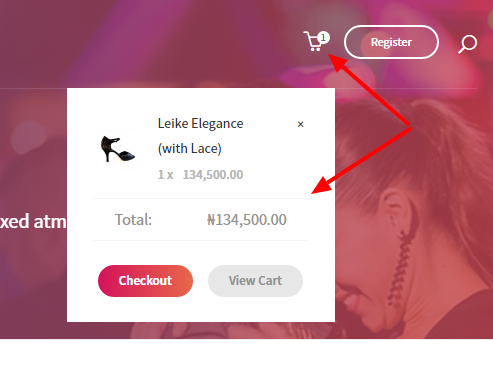
Task: Click the 1 x quantity text
Action: (165, 175)
